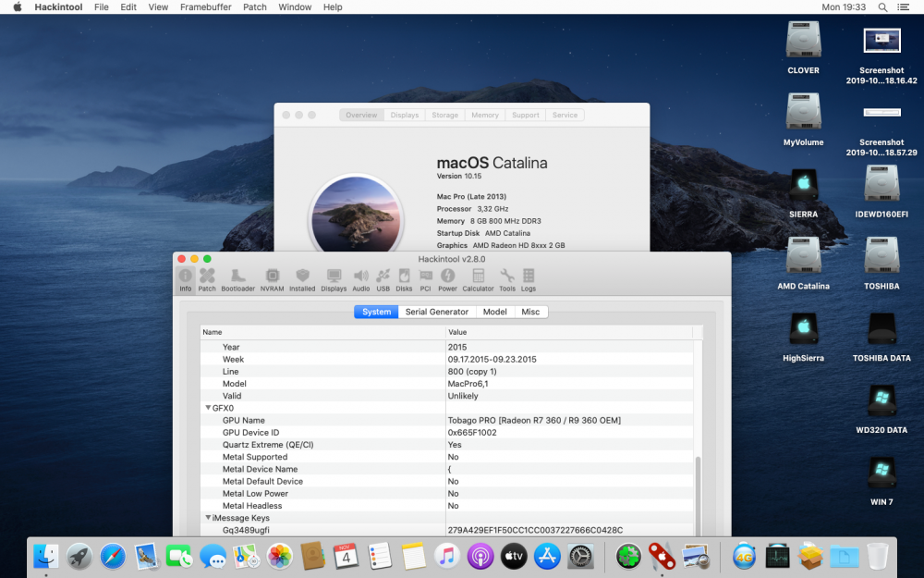Select the System tab
The width and height of the screenshot is (924, 578).
pyautogui.click(x=376, y=312)
